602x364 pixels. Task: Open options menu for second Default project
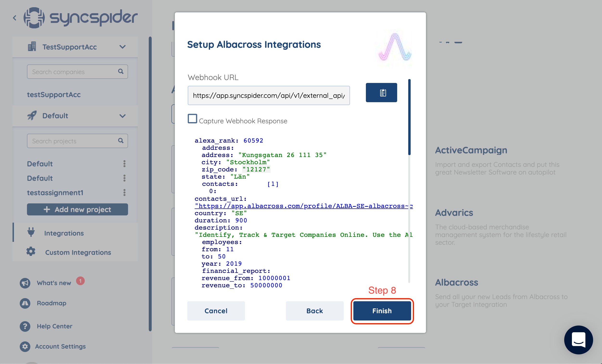[124, 178]
